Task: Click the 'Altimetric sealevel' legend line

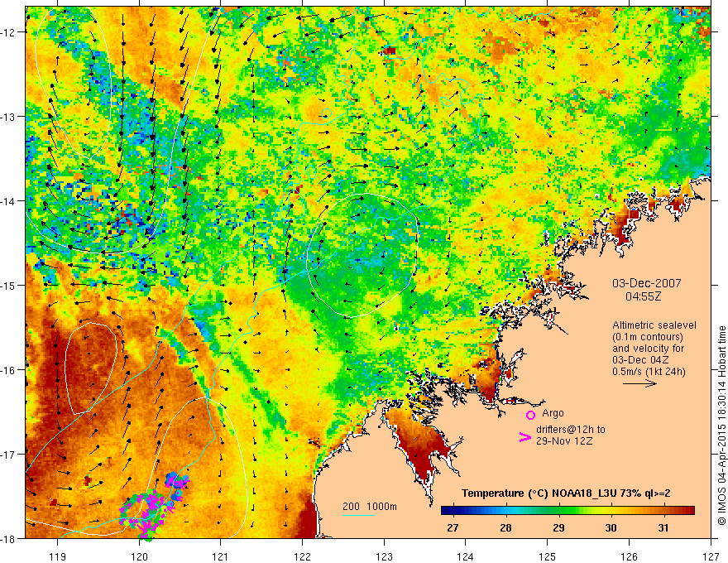Action: (x=654, y=325)
